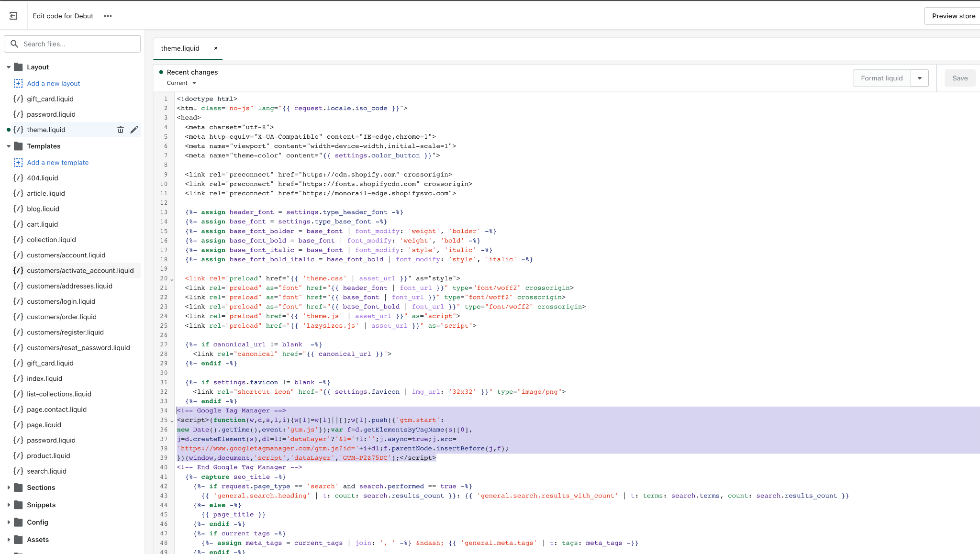Fold code at line 35 arrow
980x554 pixels.
coord(172,421)
